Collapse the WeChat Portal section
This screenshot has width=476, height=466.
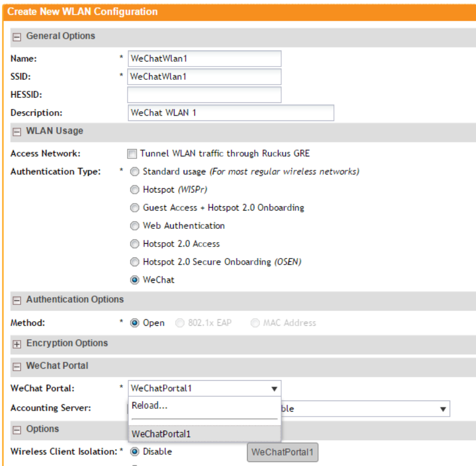(x=17, y=366)
